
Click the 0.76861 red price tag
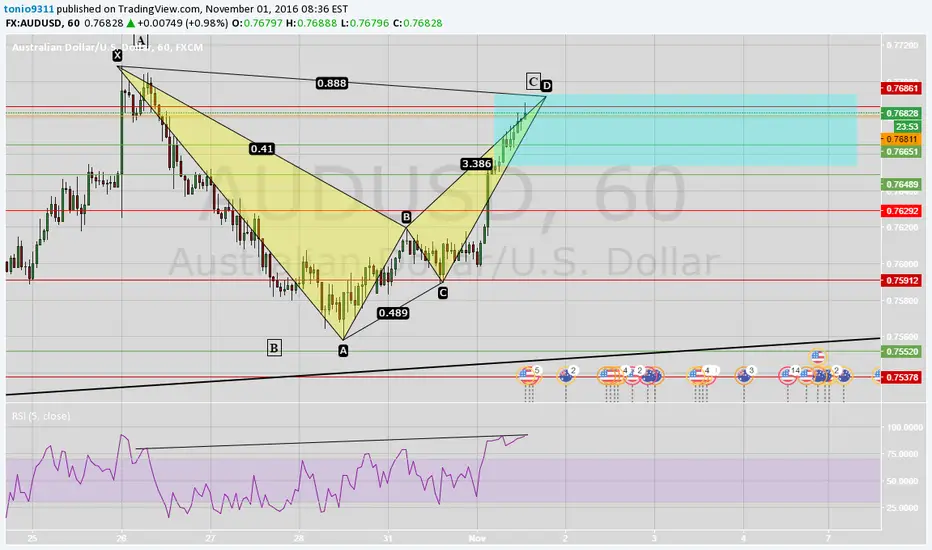[902, 88]
